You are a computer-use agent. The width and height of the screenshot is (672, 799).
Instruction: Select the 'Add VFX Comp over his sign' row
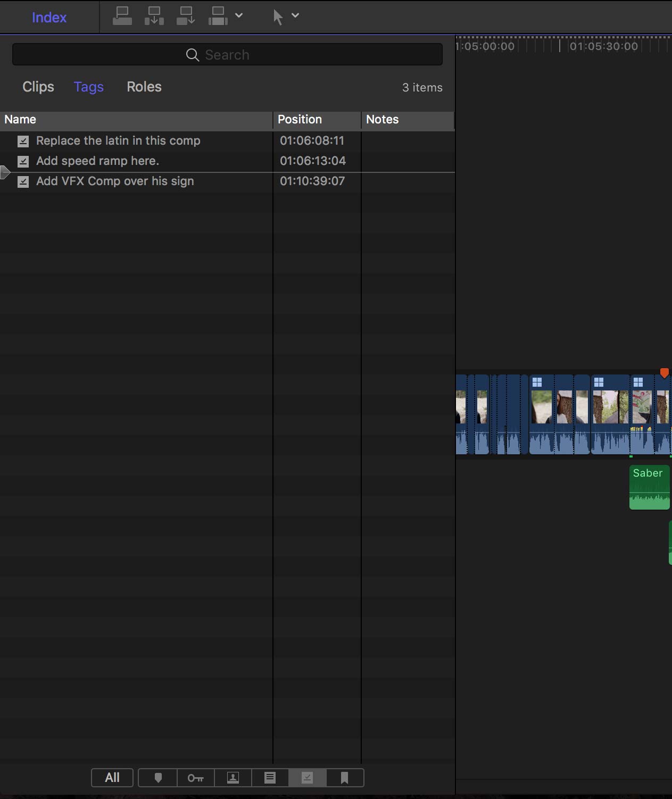click(227, 181)
